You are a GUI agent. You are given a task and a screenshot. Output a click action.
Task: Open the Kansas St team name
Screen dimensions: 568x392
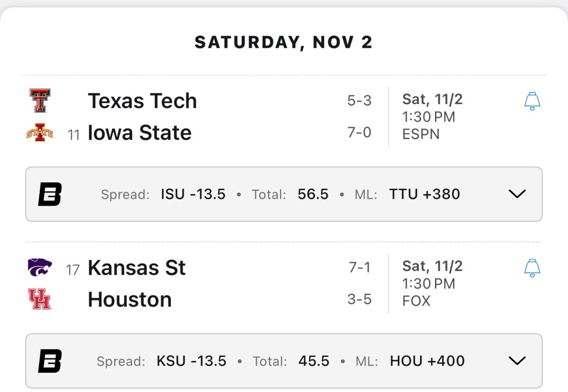click(x=137, y=268)
